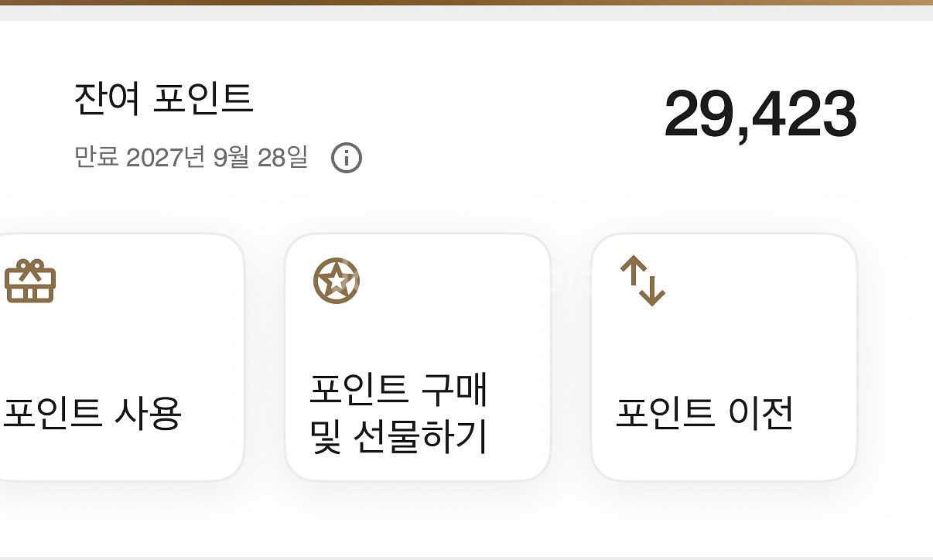Click the ribbon bow on the gift icon
Screen dimensions: 933x560
pos(30,267)
